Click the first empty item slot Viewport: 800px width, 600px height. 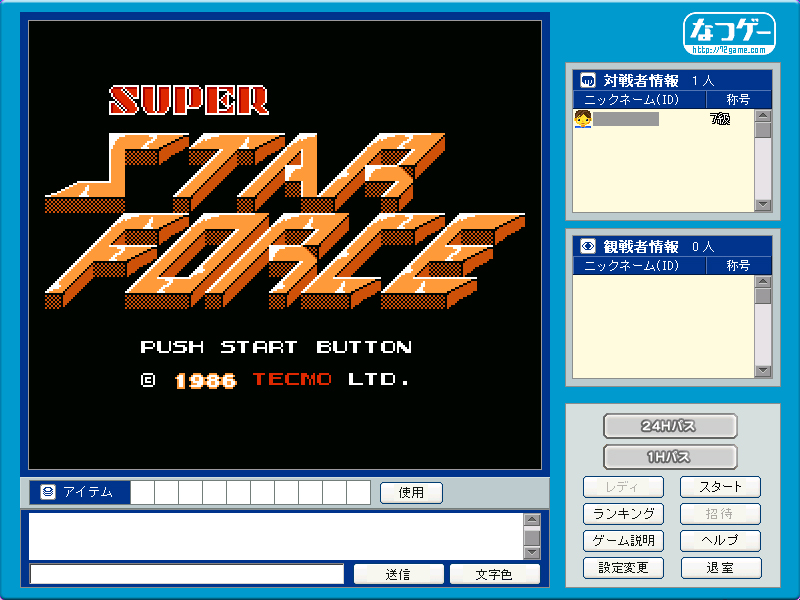coord(142,492)
